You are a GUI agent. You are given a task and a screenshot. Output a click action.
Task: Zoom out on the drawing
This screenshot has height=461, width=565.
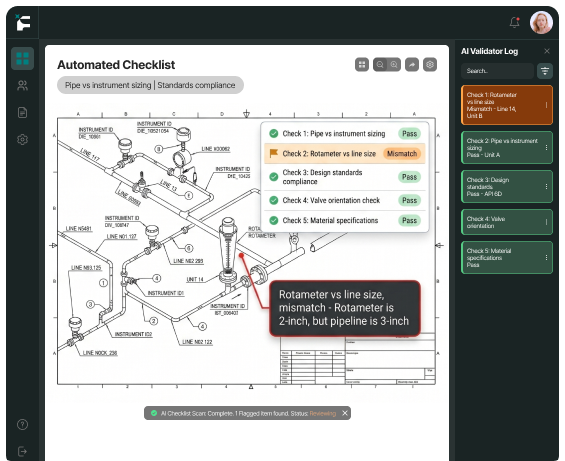click(380, 65)
